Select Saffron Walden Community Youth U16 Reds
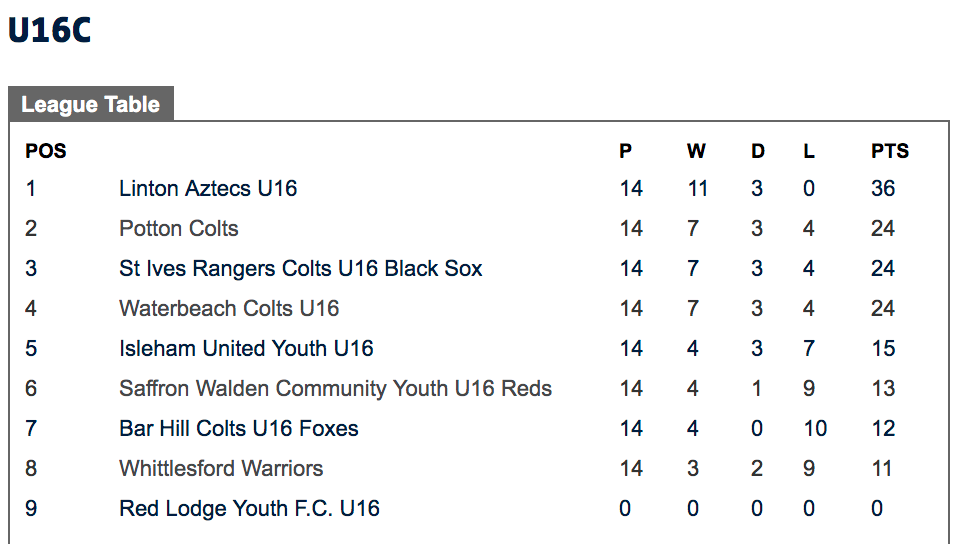 (x=336, y=389)
